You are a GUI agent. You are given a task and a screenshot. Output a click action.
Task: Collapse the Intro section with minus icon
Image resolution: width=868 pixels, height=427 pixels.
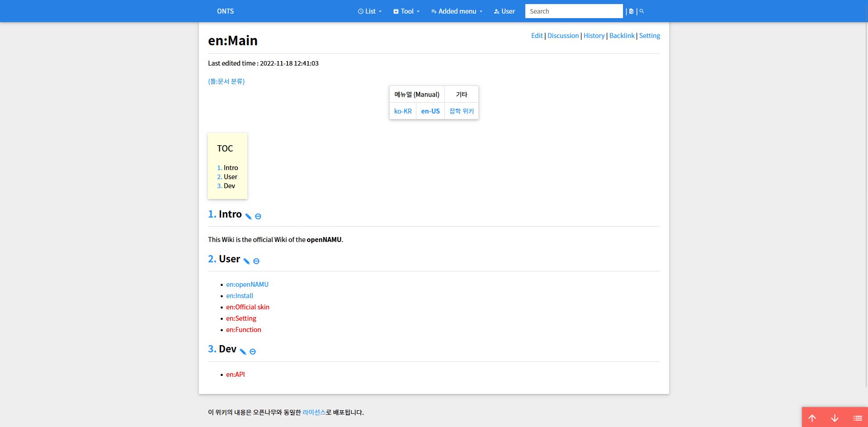[x=258, y=217]
